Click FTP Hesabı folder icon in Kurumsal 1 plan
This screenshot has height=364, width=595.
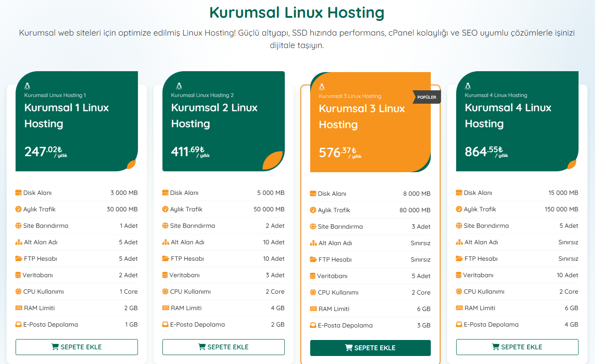coord(19,259)
